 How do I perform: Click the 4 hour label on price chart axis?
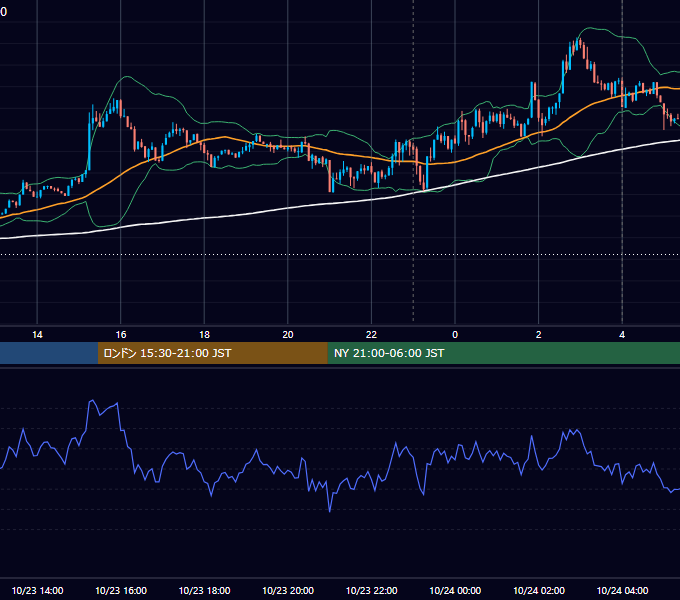(x=622, y=335)
